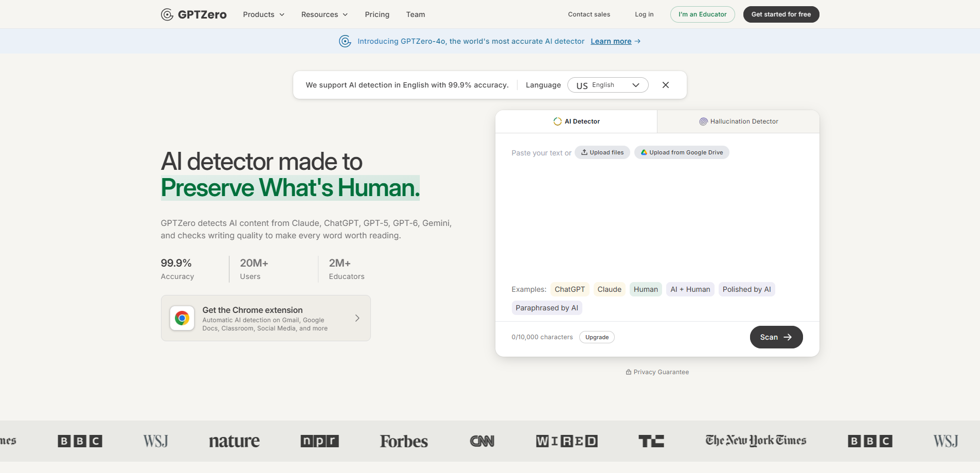Screen dimensions: 980x473
Task: Load the ChatGPT example
Action: click(x=569, y=289)
